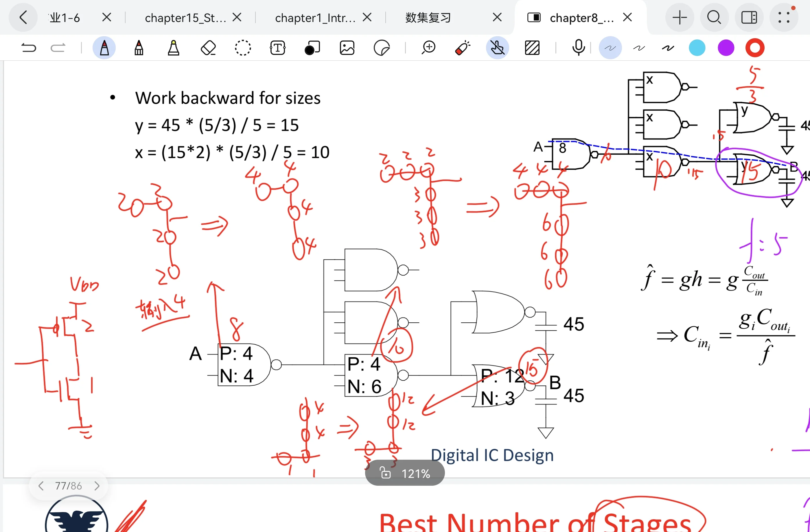
Task: Open the insert image tool
Action: [x=347, y=48]
